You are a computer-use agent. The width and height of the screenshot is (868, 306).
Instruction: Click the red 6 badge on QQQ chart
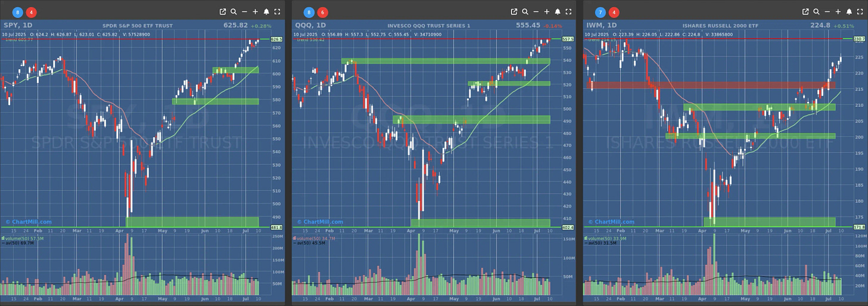pos(323,12)
